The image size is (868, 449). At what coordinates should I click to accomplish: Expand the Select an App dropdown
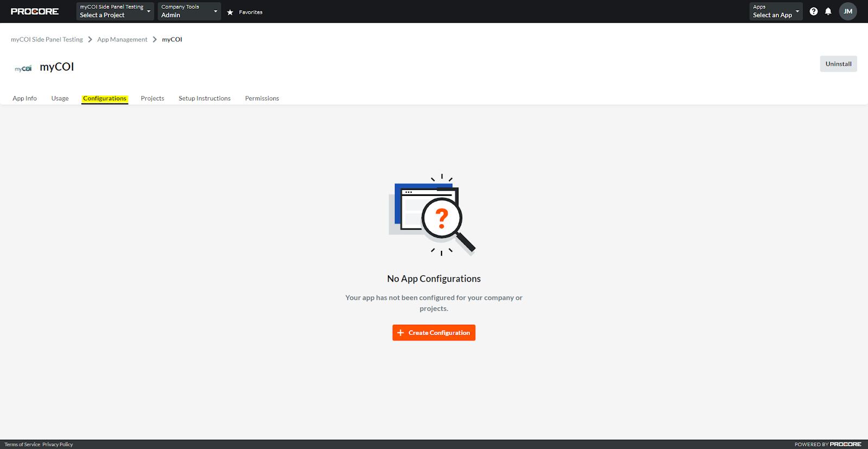coord(776,11)
